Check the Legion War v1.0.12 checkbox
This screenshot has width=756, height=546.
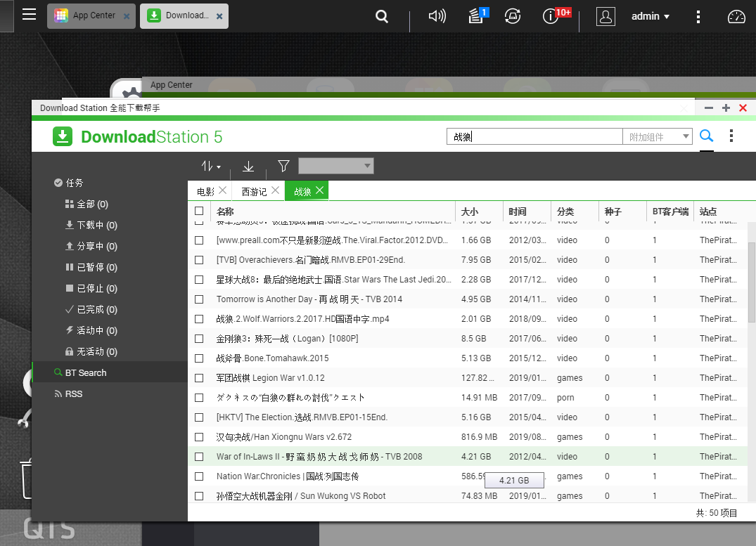coord(199,378)
